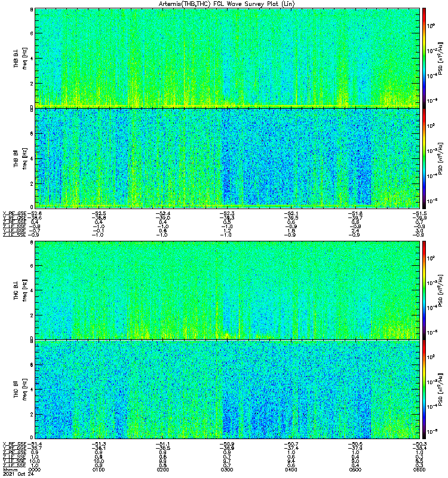The height and width of the screenshot is (478, 448).
Task: Click the THB B∥ spectrogram panel
Action: (x=227, y=158)
